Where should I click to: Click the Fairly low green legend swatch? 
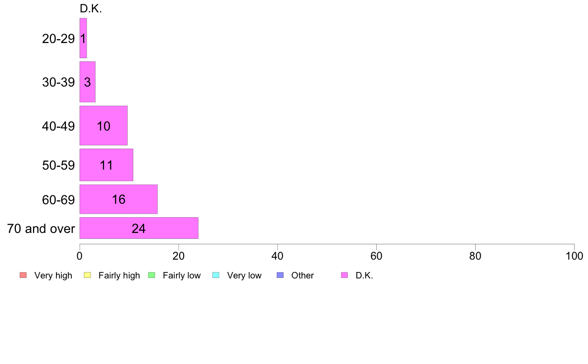pos(152,275)
